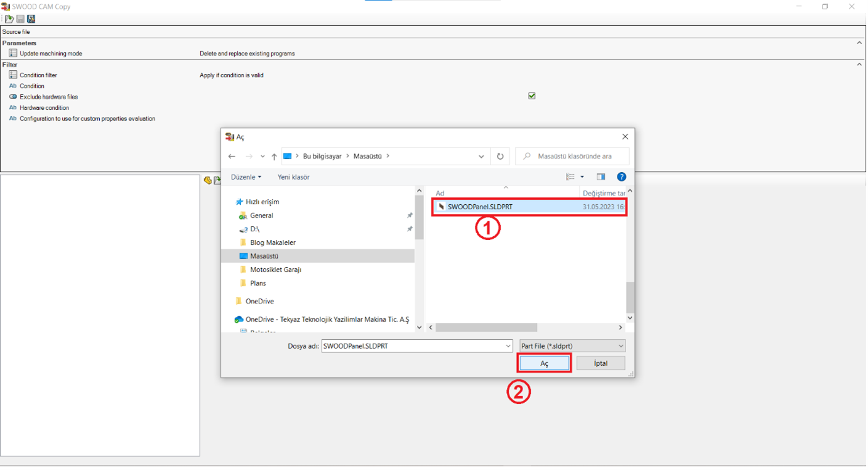Click the İptal cancel button
The image size is (868, 470).
pos(600,363)
